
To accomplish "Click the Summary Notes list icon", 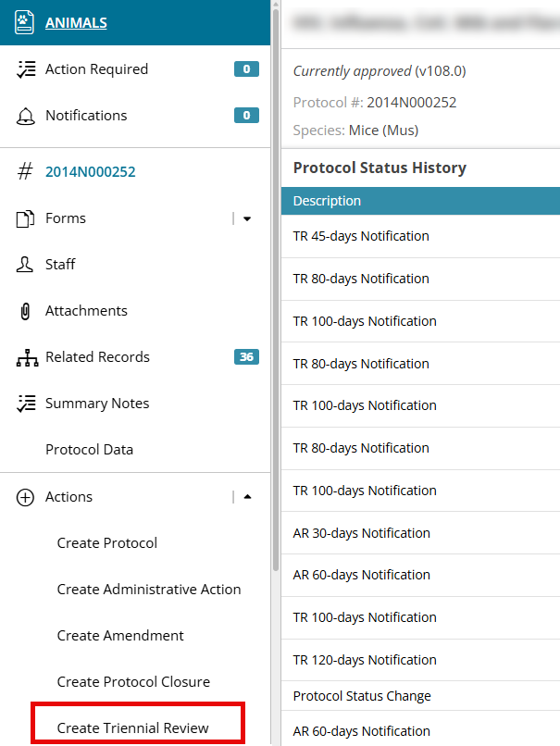I will coord(26,404).
